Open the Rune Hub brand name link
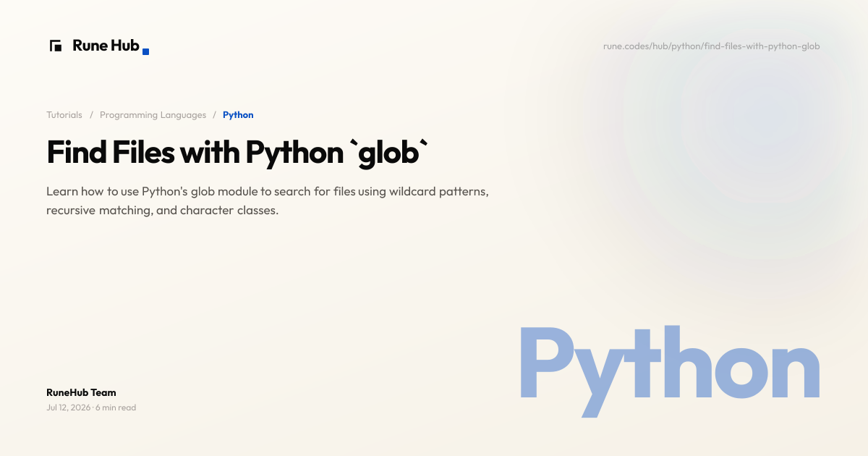The height and width of the screenshot is (456, 868). point(106,46)
